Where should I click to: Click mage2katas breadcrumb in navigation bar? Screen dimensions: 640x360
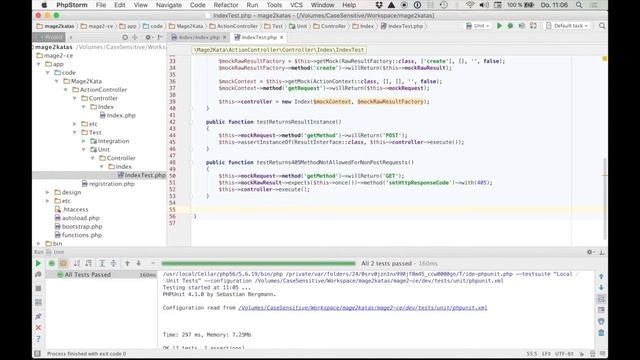coord(56,26)
